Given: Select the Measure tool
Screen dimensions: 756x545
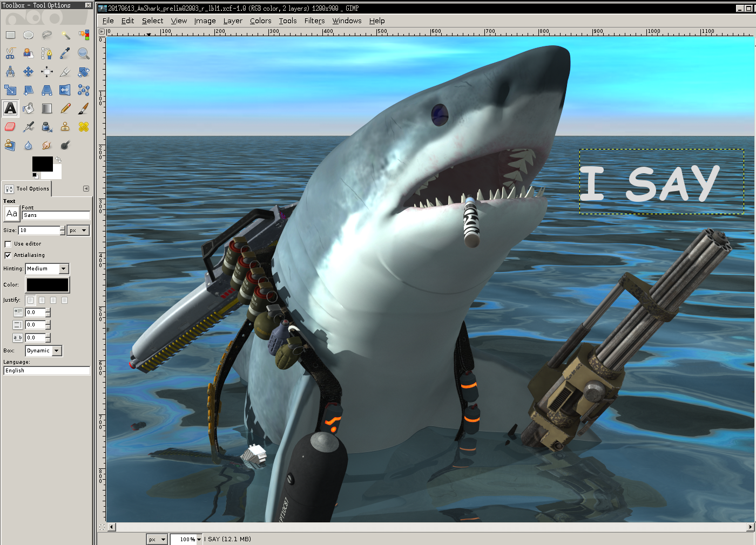Looking at the screenshot, I should click(x=10, y=72).
